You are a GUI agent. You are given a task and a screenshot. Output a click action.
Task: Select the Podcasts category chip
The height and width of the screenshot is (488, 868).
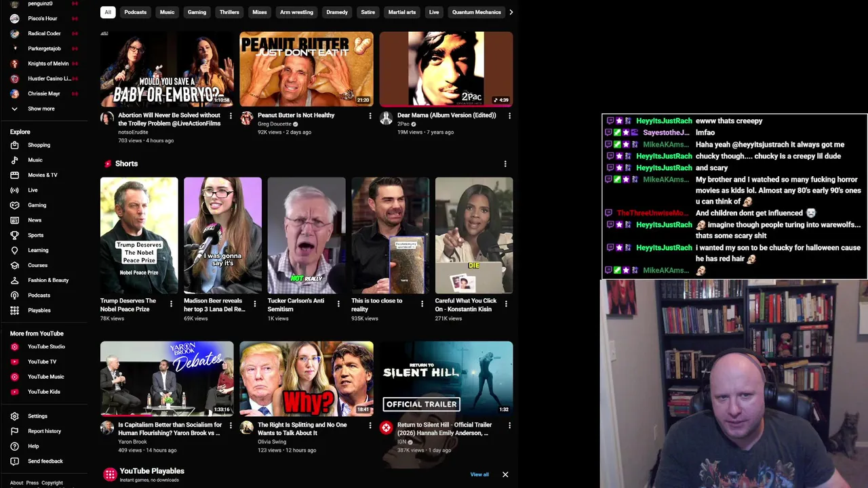(135, 12)
